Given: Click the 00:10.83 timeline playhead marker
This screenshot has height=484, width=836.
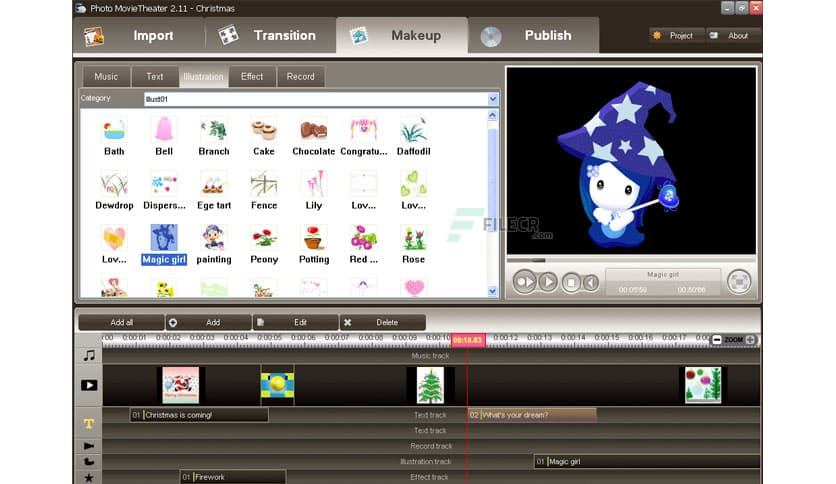Looking at the screenshot, I should 468,340.
